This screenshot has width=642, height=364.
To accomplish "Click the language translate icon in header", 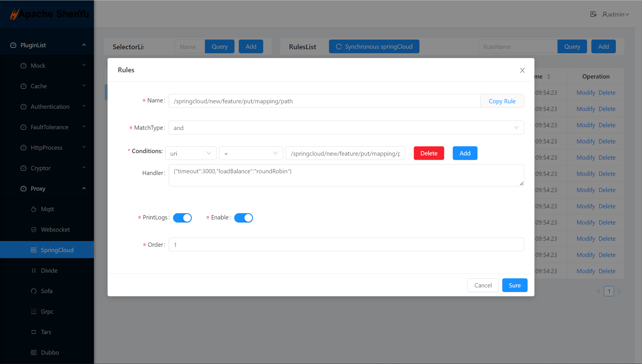I will tap(593, 14).
